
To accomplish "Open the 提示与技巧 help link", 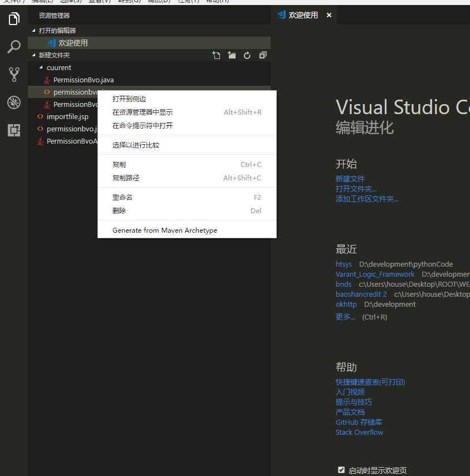I will (x=354, y=402).
